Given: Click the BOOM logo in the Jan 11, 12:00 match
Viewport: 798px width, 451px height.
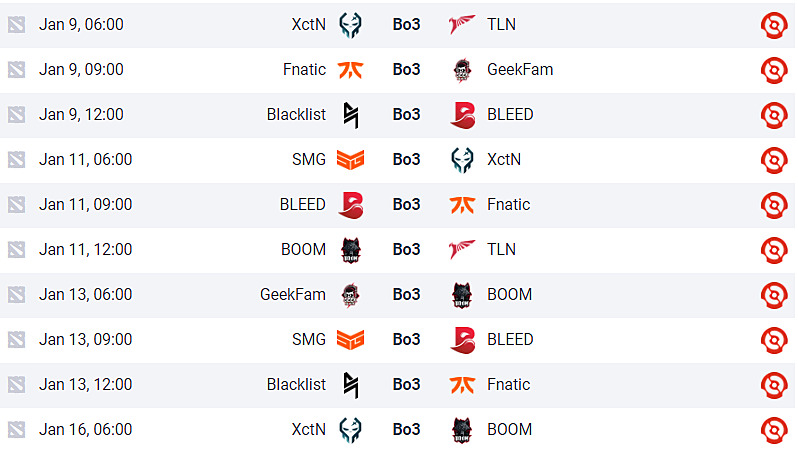Looking at the screenshot, I should 350,249.
